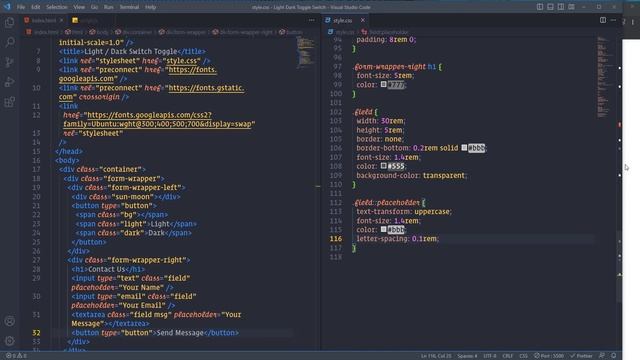Toggle panel layout icon in title bar

click(550, 7)
